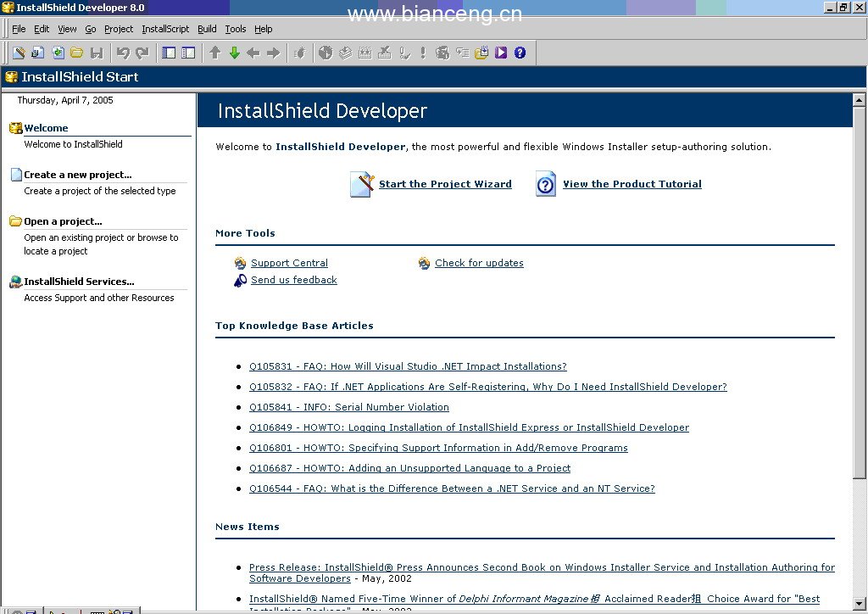Click the right arrow navigation icon

[x=274, y=53]
